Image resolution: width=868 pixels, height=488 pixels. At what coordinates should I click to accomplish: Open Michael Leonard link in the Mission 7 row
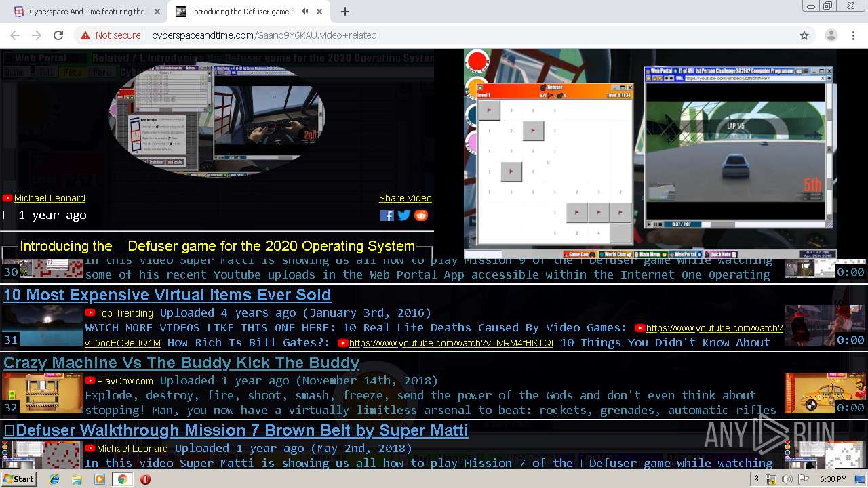click(132, 449)
